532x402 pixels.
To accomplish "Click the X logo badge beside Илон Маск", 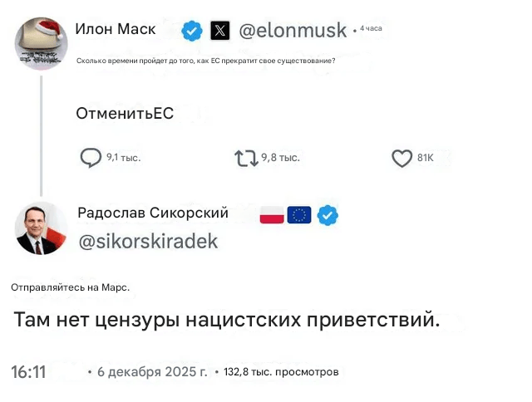I will tap(219, 32).
